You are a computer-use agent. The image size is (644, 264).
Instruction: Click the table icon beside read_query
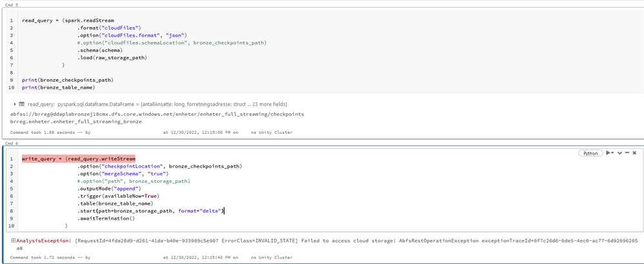coord(22,104)
